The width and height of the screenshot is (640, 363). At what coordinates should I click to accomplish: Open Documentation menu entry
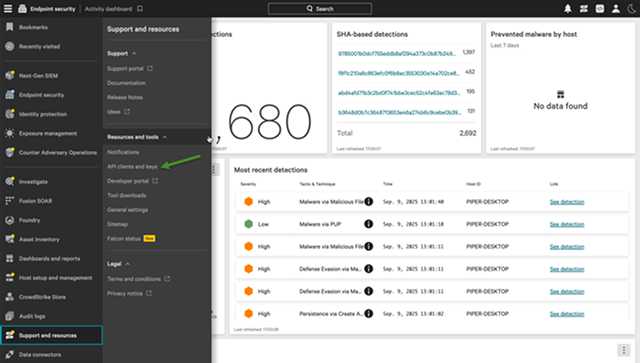tap(126, 83)
